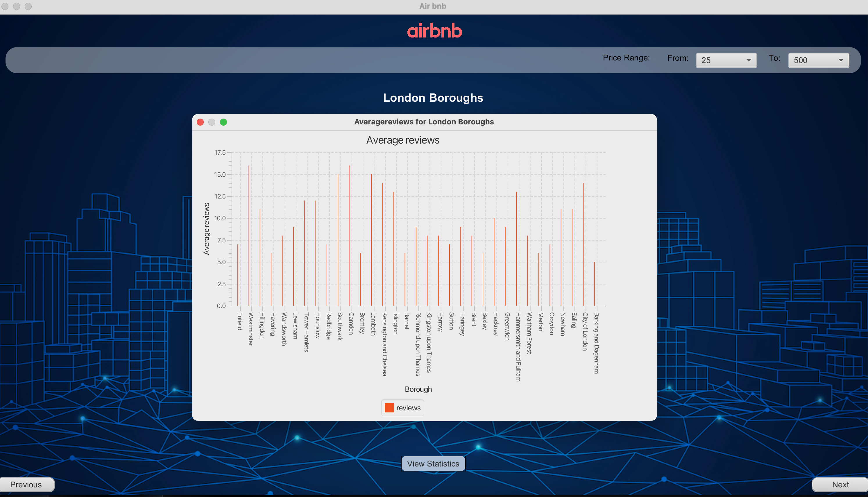
Task: Click the Barking and Dagenham axis label
Action: [596, 343]
